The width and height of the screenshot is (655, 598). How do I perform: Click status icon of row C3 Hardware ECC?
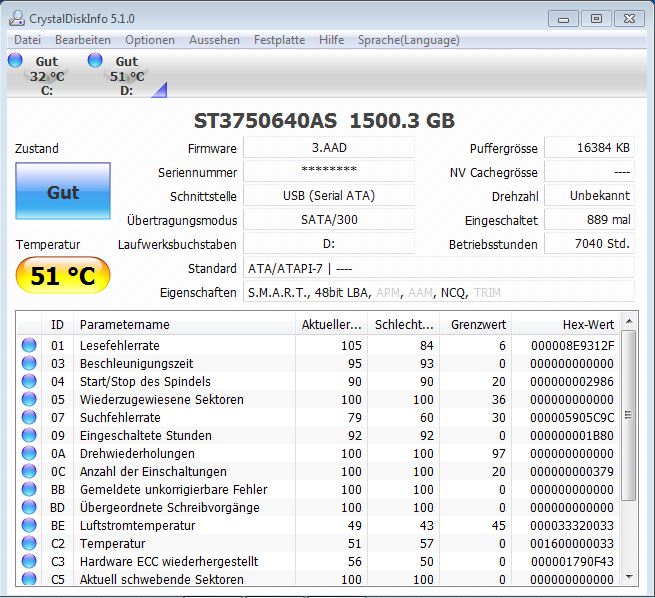point(29,561)
